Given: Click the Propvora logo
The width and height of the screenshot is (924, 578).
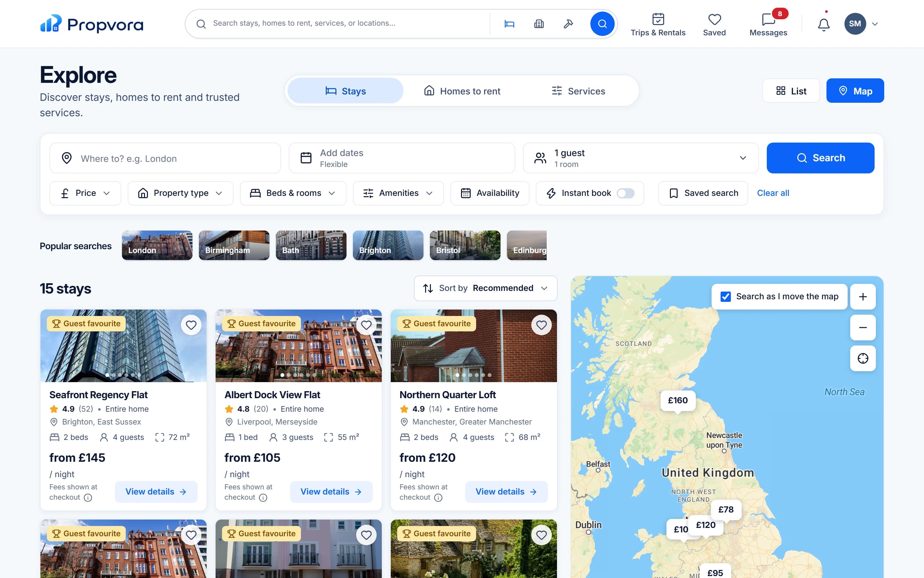Looking at the screenshot, I should click(92, 24).
